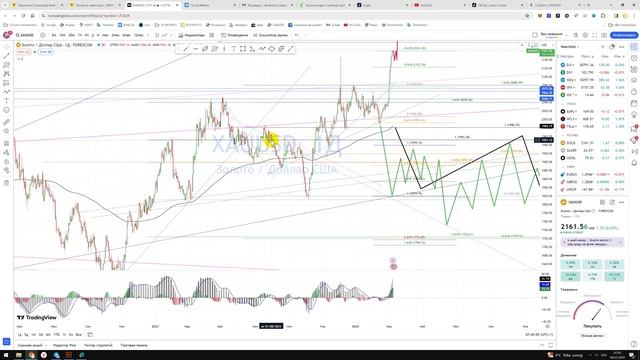This screenshot has height=360, width=640.
Task: Toggle hide all drawings
Action: [x=6, y=170]
